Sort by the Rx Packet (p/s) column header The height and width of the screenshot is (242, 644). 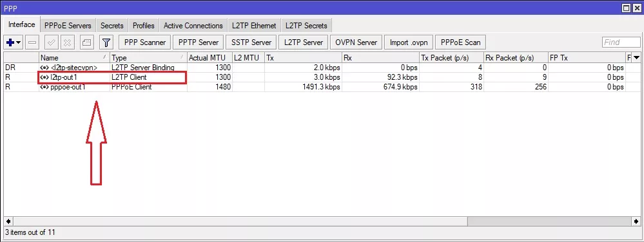[x=516, y=58]
